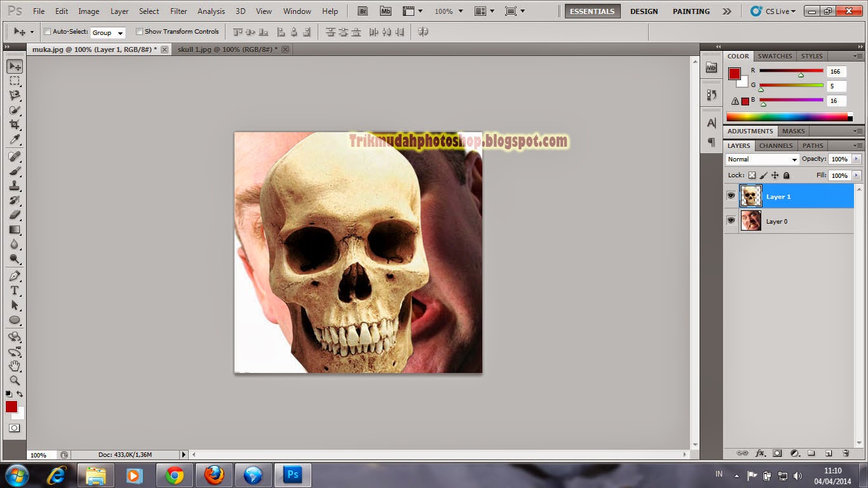Hide Layer 0 using its eye icon
The width and height of the screenshot is (868, 488).
tap(731, 220)
